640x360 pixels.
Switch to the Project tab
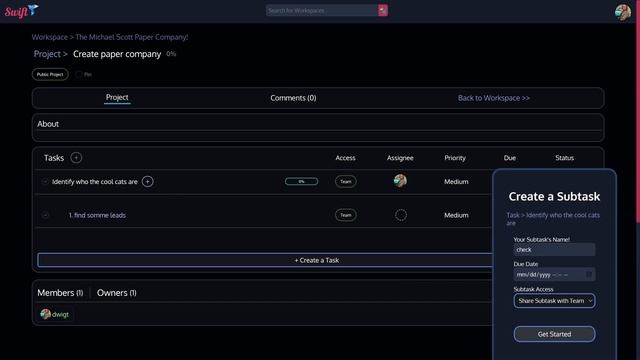pyautogui.click(x=117, y=98)
